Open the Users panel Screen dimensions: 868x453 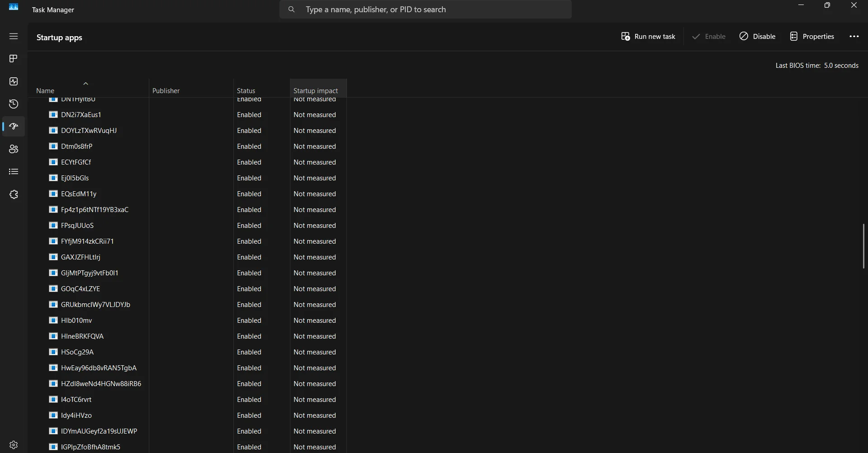[14, 149]
